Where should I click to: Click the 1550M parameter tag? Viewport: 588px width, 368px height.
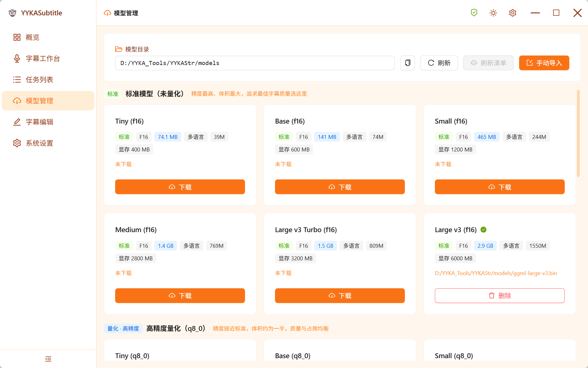click(x=538, y=246)
